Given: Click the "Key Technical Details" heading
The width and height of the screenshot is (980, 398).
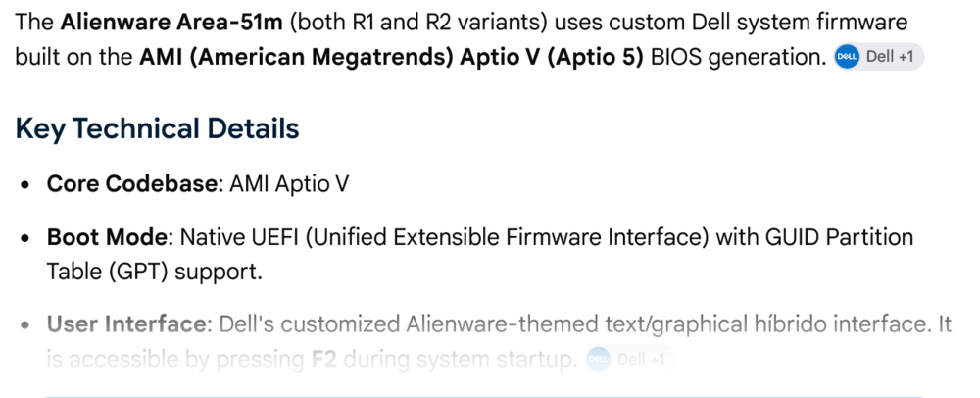Looking at the screenshot, I should coord(158,128).
